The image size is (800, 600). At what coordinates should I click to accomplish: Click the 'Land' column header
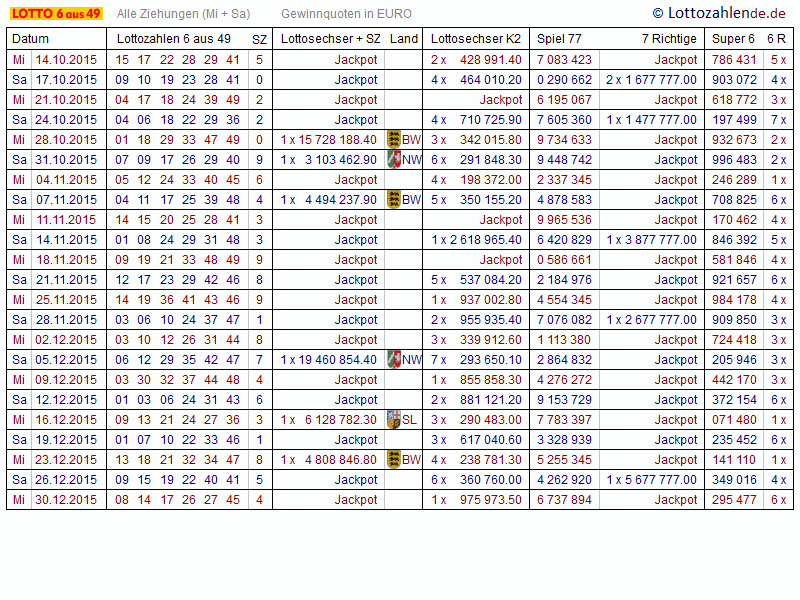pyautogui.click(x=404, y=39)
